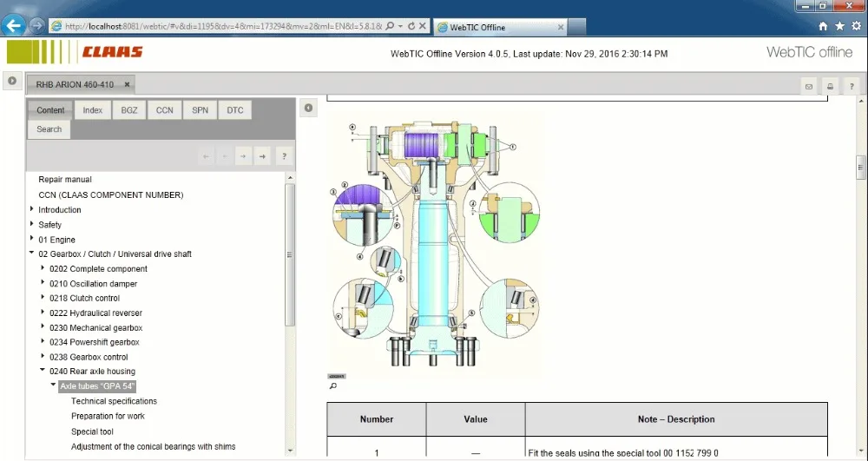This screenshot has width=868, height=461.
Task: Expand 0238 Gearbox control node
Action: click(x=43, y=356)
